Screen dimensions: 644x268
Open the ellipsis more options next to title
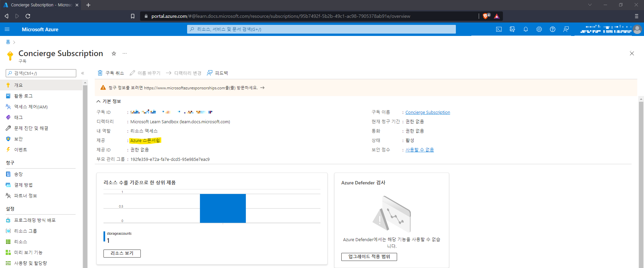tap(125, 53)
